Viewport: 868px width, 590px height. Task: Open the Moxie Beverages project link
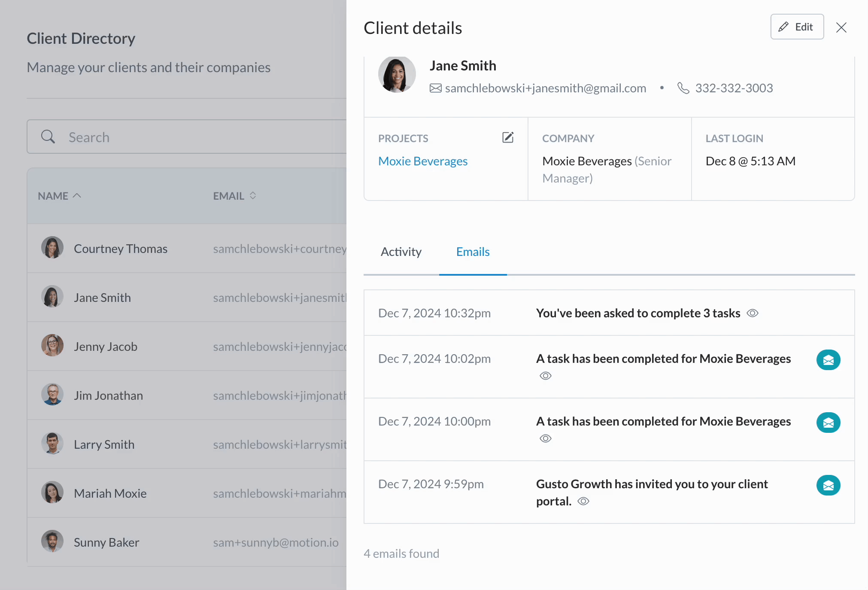coord(423,161)
